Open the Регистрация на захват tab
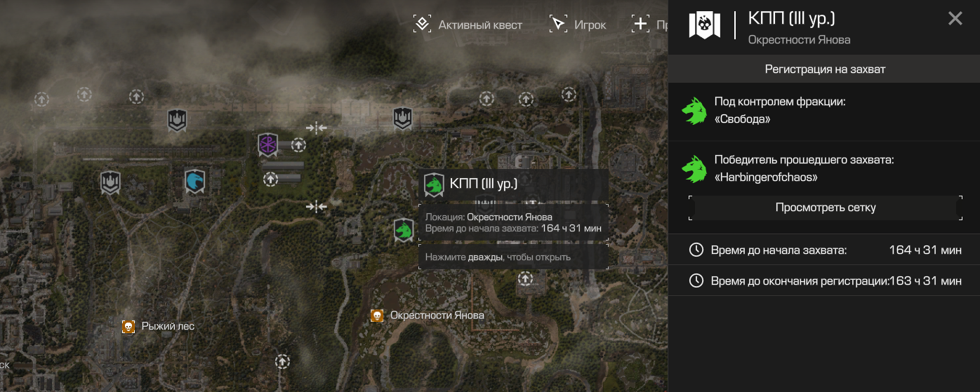The height and width of the screenshot is (392, 980). click(824, 69)
